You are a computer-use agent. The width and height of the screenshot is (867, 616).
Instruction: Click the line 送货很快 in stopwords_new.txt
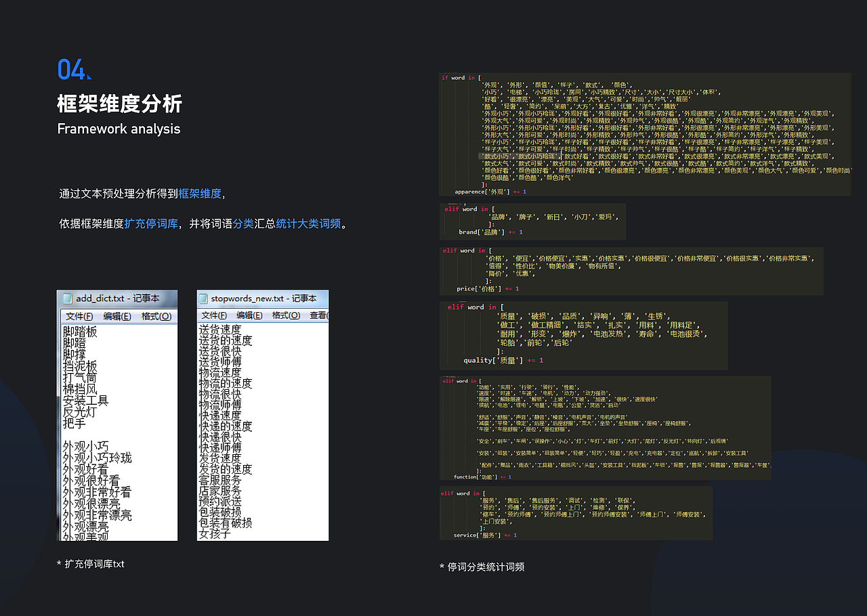219,351
